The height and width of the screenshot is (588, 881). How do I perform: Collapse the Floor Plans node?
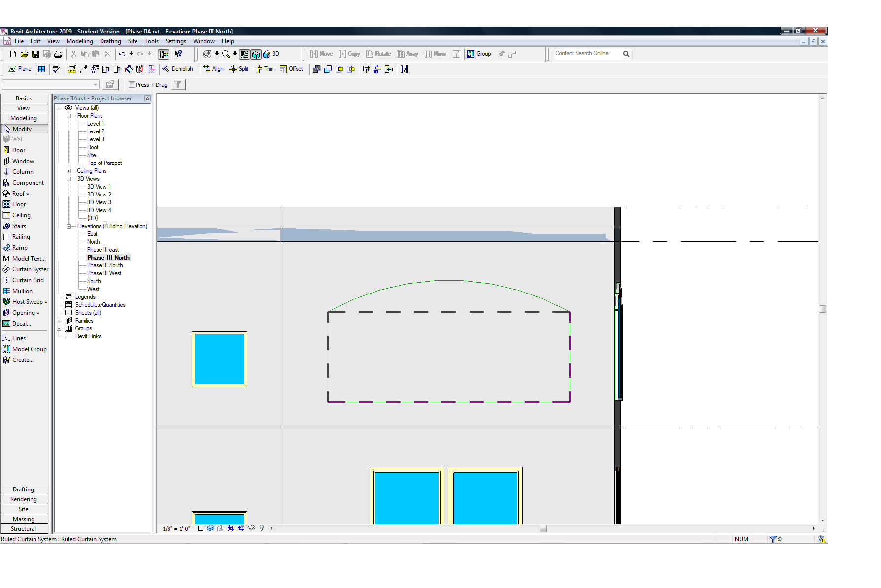point(68,116)
